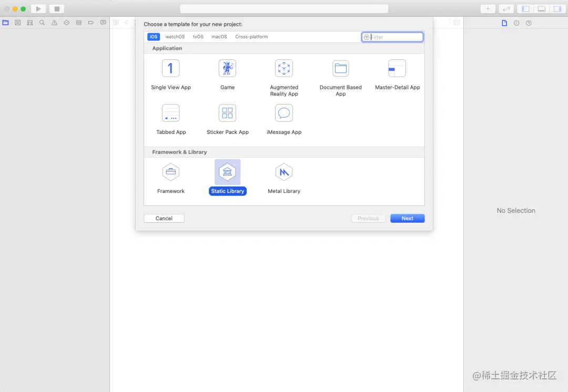Show the History inspector
568x392 pixels.
click(516, 23)
